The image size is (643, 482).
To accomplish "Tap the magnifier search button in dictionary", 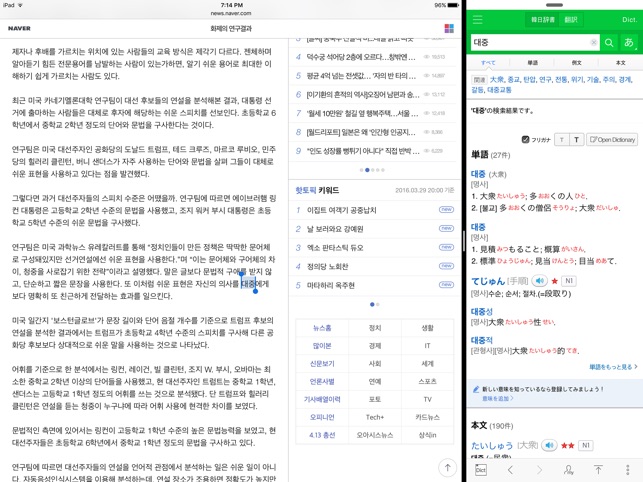I will [x=609, y=42].
